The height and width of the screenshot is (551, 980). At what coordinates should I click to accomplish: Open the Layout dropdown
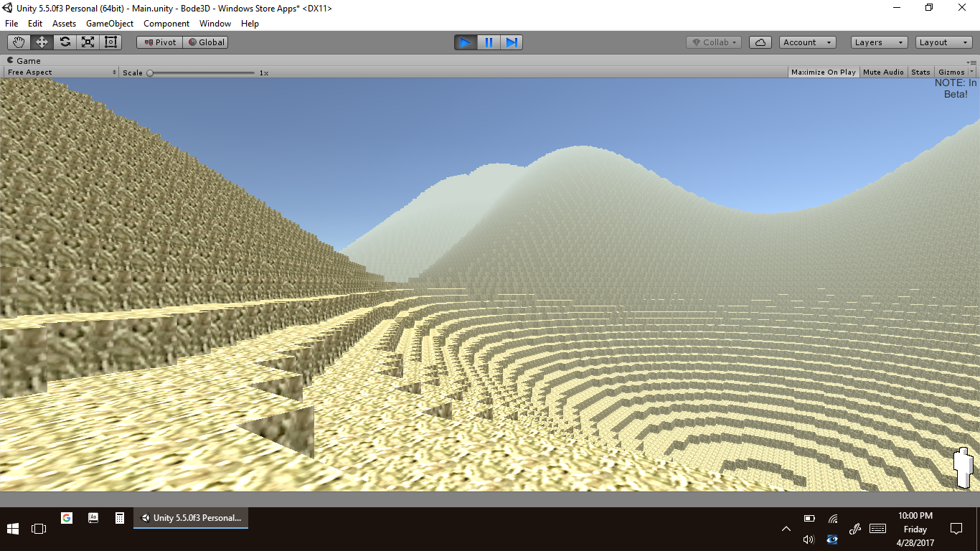tap(943, 42)
